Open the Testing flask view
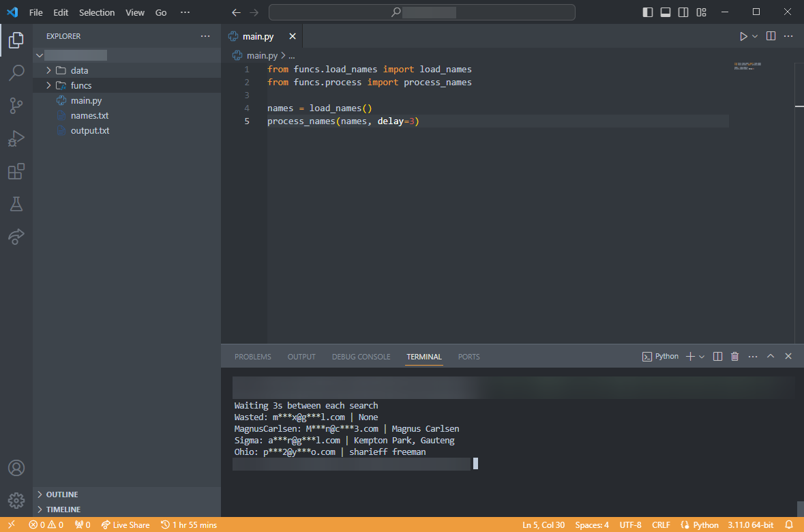This screenshot has width=804, height=532. [x=16, y=204]
